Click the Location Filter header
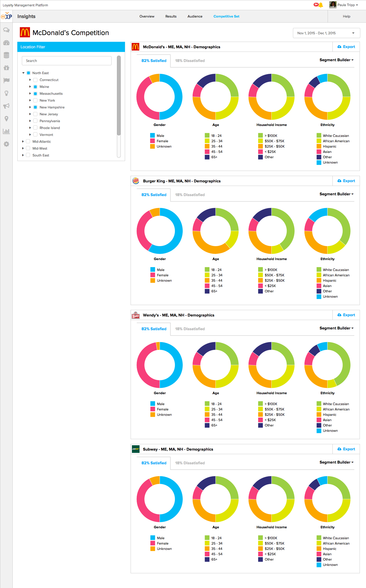This screenshot has height=588, width=366. coord(71,47)
